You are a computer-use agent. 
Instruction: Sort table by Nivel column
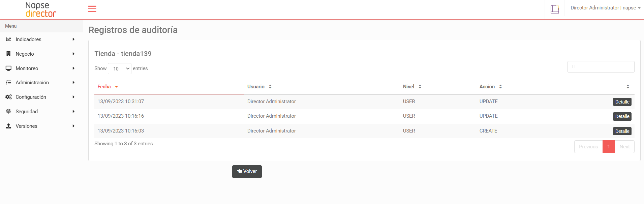(x=412, y=87)
